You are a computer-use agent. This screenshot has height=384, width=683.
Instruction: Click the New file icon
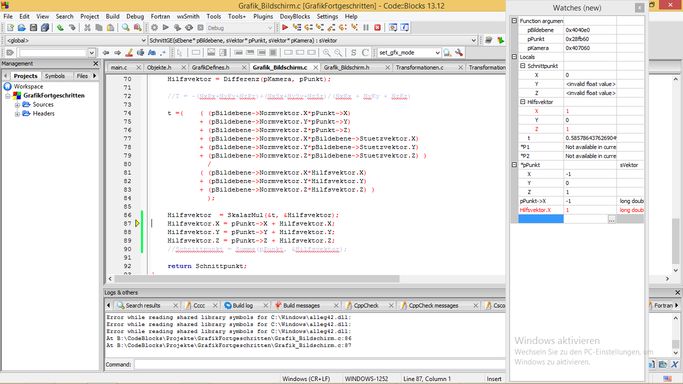tap(10, 27)
